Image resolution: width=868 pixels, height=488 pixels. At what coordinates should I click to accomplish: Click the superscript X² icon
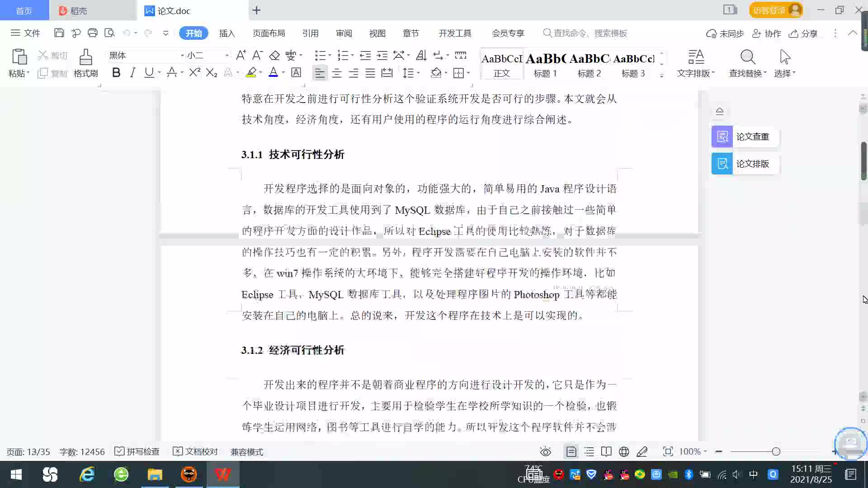pos(194,73)
